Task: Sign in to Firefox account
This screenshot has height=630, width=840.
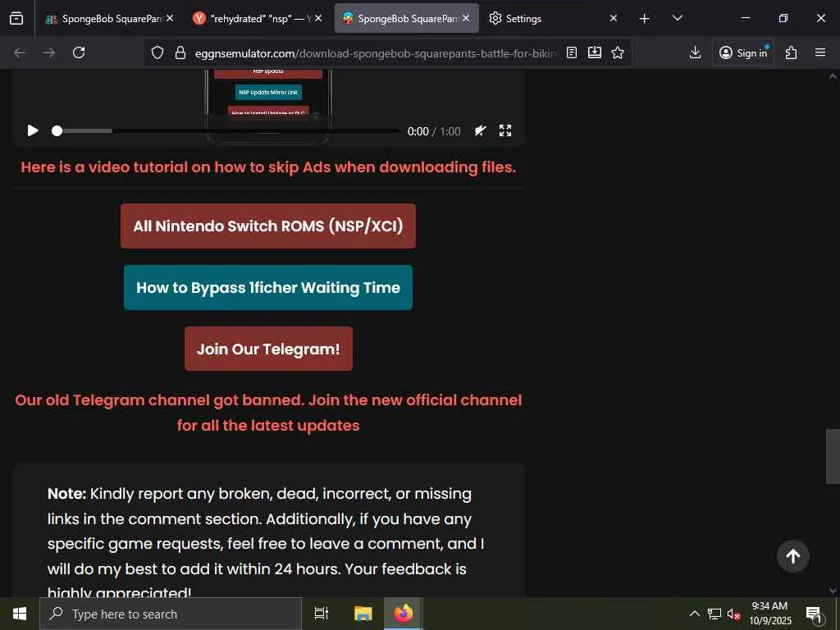Action: [743, 52]
